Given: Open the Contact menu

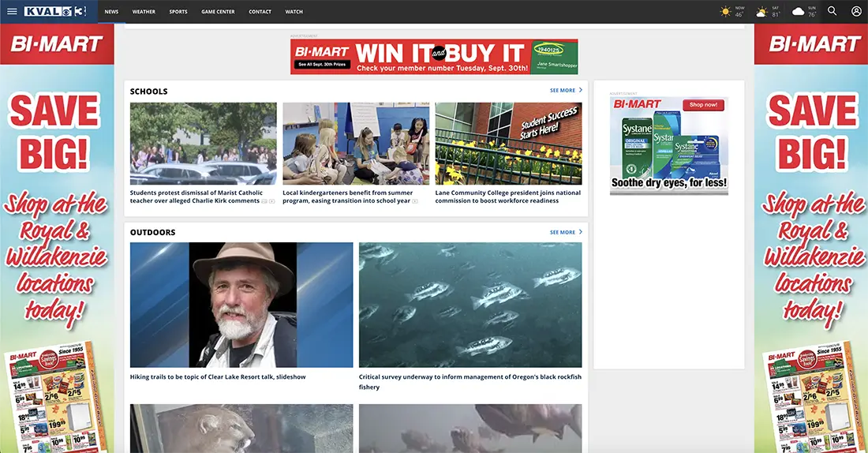Looking at the screenshot, I should pos(260,12).
